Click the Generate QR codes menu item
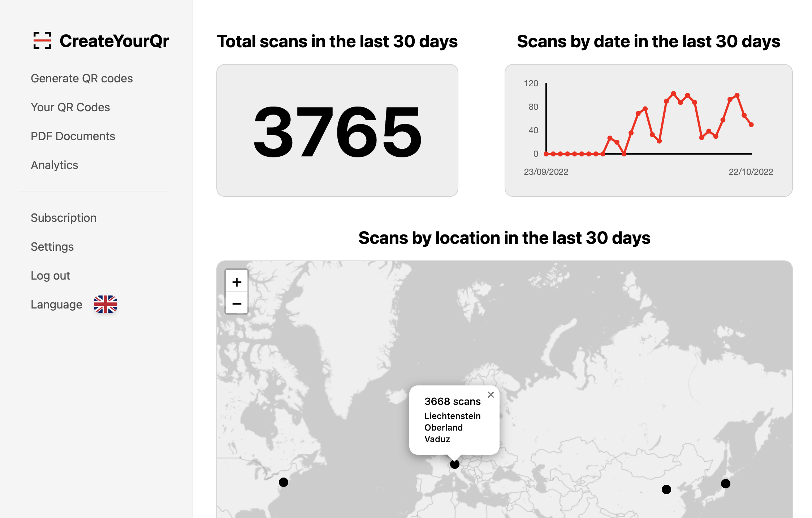Screen dimensions: 812x518 pos(82,78)
